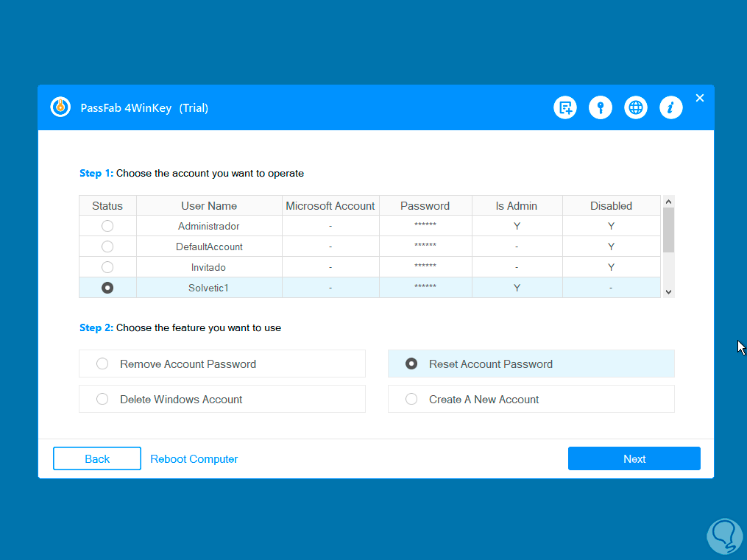Click the Is Admin Y in Solvetic1 row
This screenshot has width=747, height=560.
coord(517,288)
